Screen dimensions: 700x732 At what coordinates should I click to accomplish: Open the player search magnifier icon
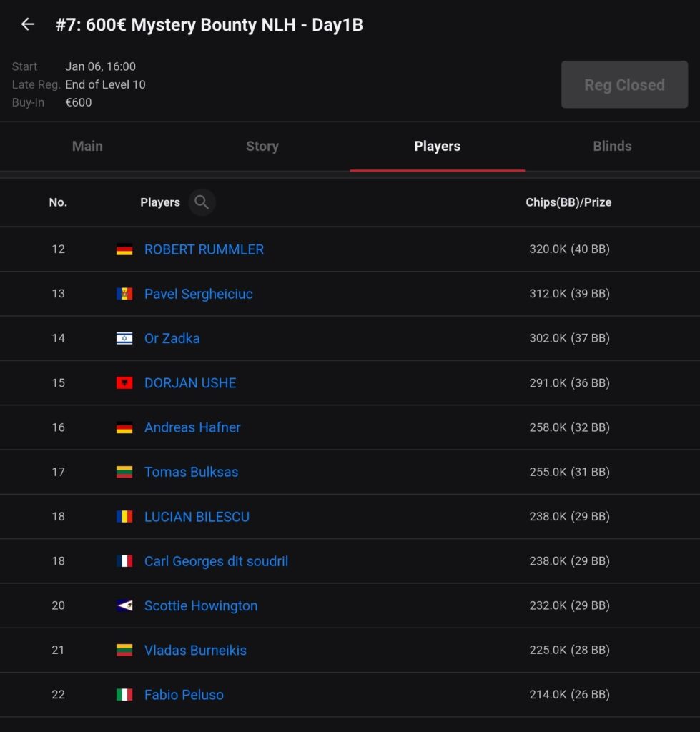(x=202, y=202)
